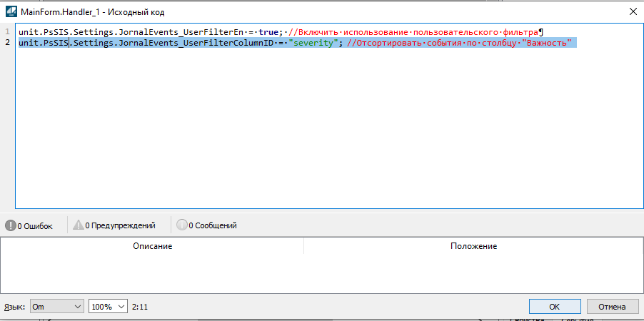Viewport: 644px width, 321px height.
Task: Click the red comment text on line 1
Action: point(414,33)
